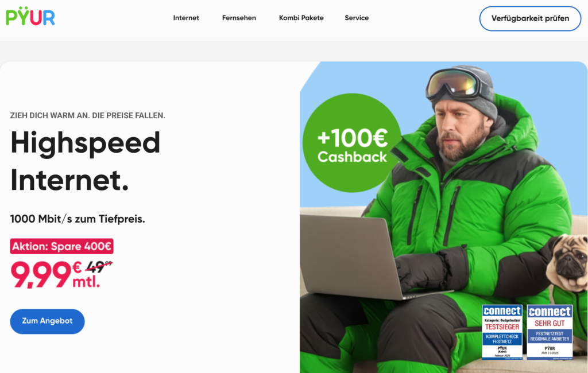Click the green +100€ Cashback badge
This screenshot has width=588, height=373.
352,143
